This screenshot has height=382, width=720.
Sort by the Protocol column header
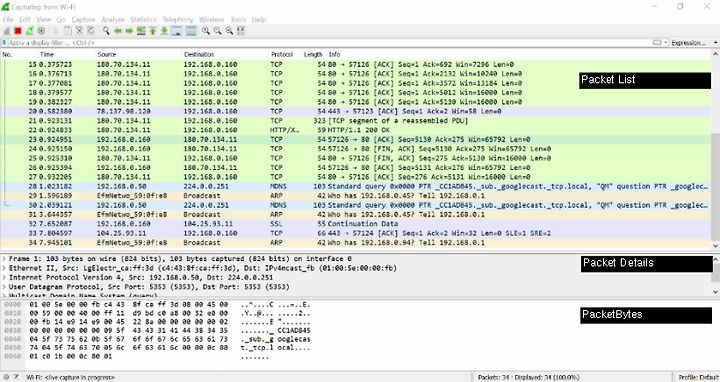coord(282,54)
